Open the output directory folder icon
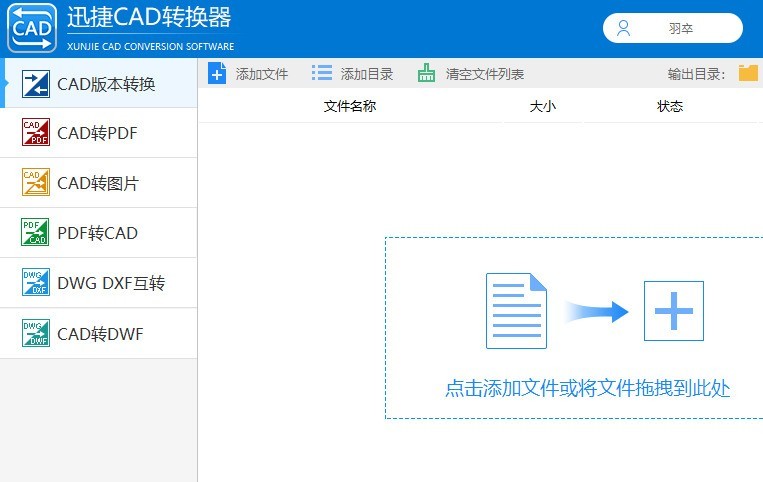 [748, 73]
